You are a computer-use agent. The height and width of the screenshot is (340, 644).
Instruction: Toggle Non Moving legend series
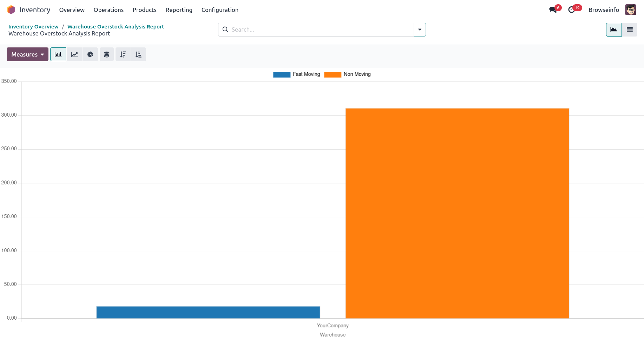pos(347,74)
